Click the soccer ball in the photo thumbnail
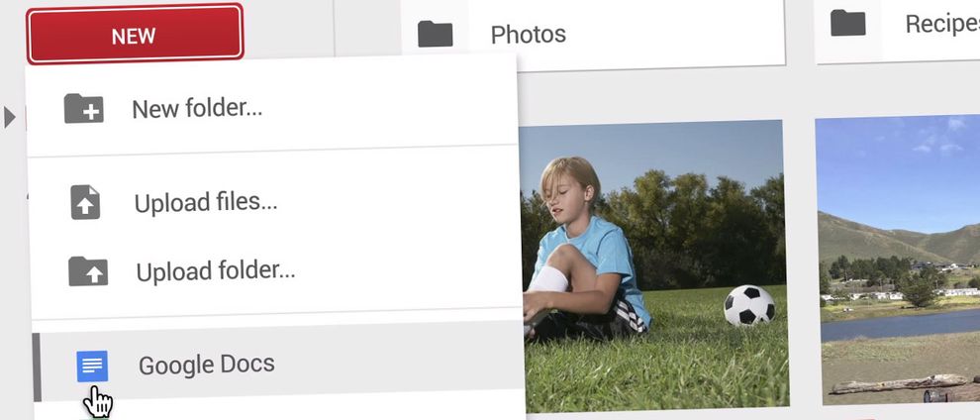The height and width of the screenshot is (420, 980). click(749, 306)
